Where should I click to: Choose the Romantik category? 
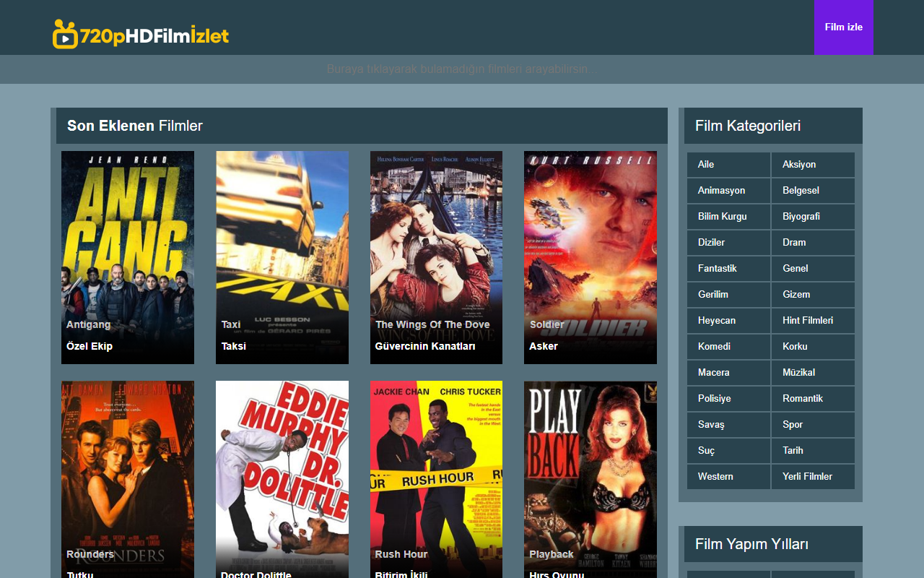[813, 399]
